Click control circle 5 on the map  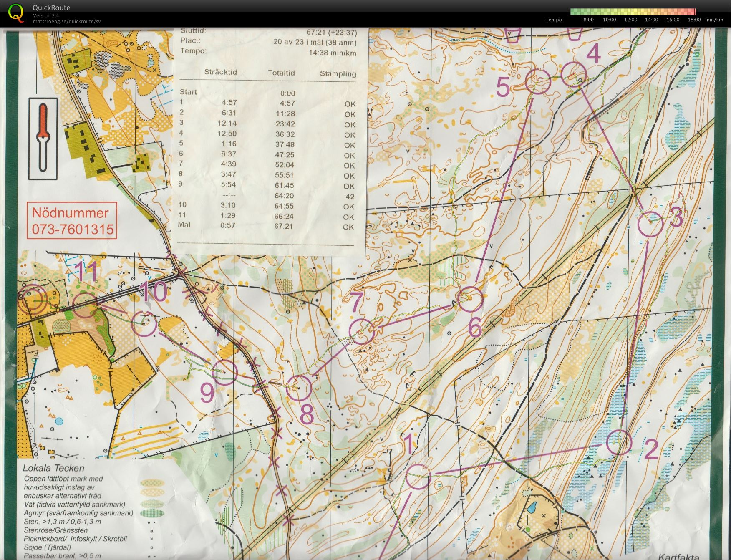point(538,81)
